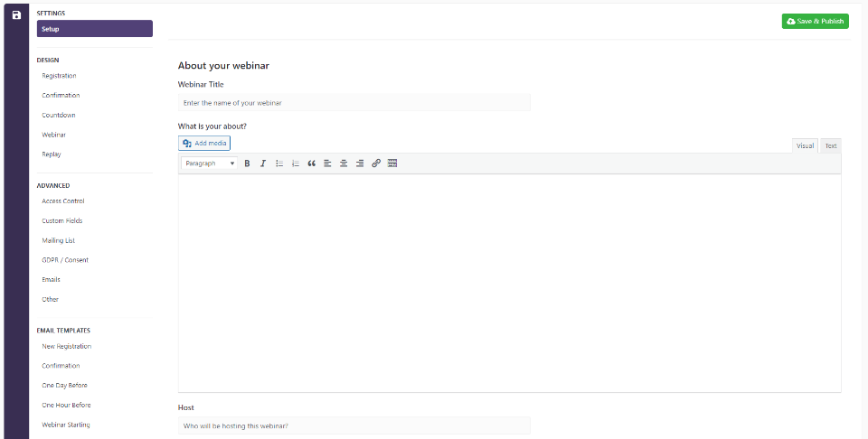Switch editor to Text tab
Image resolution: width=868 pixels, height=439 pixels.
[831, 146]
